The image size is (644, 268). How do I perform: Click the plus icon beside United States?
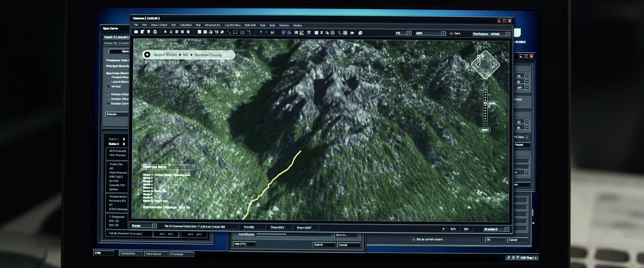point(147,55)
